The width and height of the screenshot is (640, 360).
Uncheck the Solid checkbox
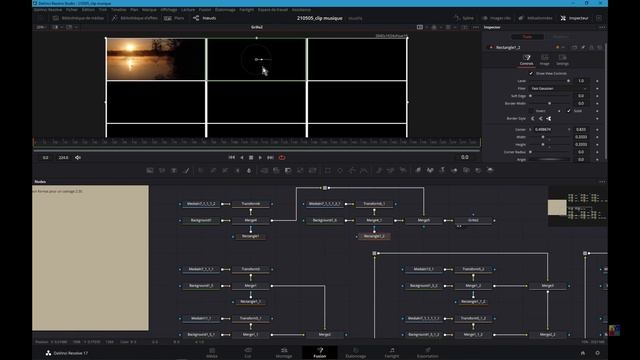point(569,111)
